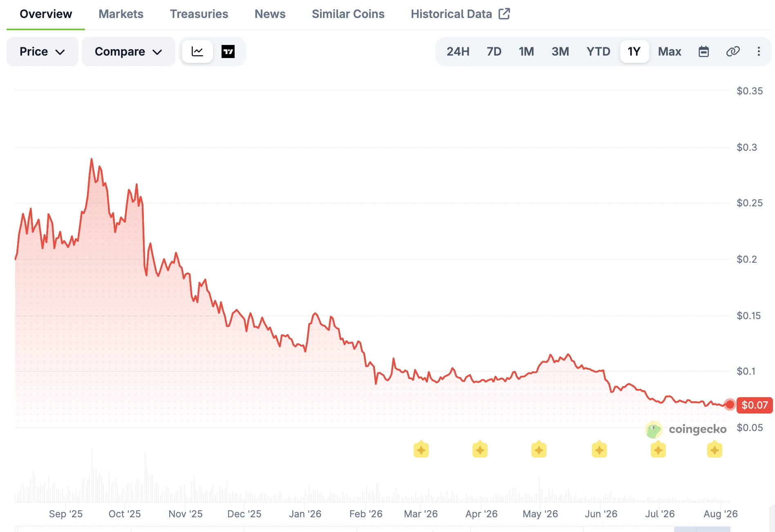The width and height of the screenshot is (775, 532).
Task: Select the 3M time range
Action: pyautogui.click(x=560, y=51)
